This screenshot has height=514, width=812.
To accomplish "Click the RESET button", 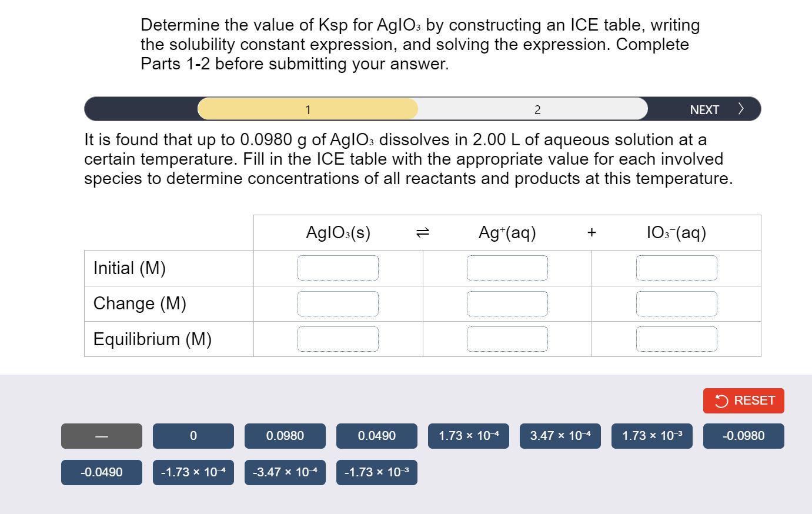I will click(743, 400).
